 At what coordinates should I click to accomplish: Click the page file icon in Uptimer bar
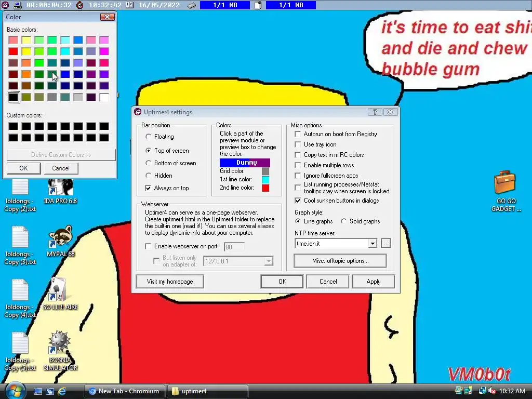[258, 5]
